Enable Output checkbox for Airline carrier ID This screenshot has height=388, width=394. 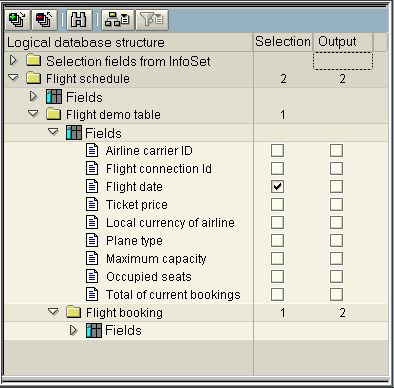(x=336, y=150)
